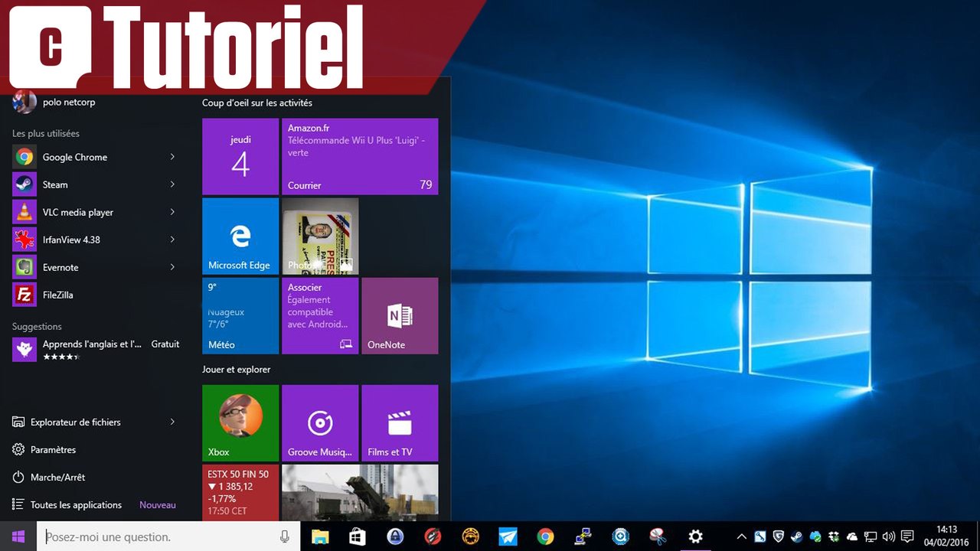Image resolution: width=980 pixels, height=551 pixels.
Task: Expand the Evernote jump list arrow
Action: (172, 267)
